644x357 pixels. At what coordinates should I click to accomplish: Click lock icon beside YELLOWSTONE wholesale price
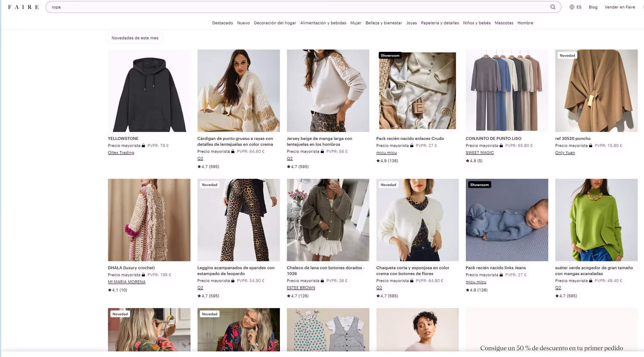point(143,145)
